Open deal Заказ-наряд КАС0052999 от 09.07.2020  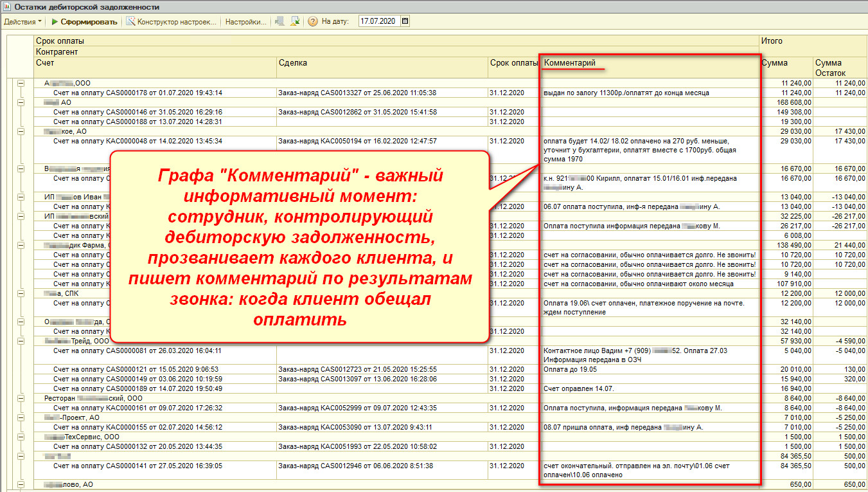357,408
